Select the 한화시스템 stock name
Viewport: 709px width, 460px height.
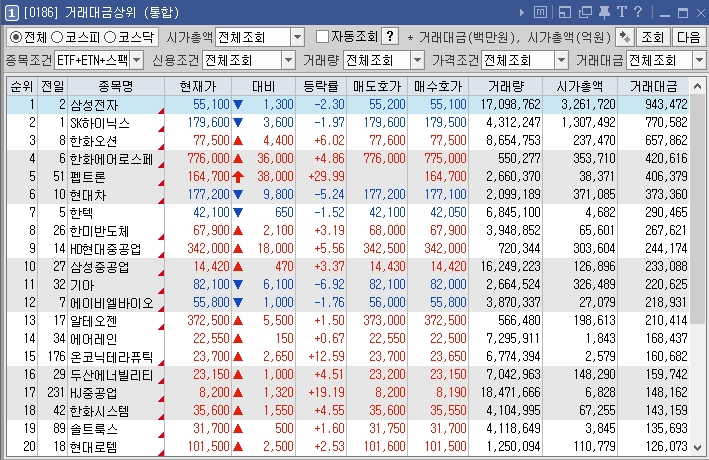click(99, 411)
